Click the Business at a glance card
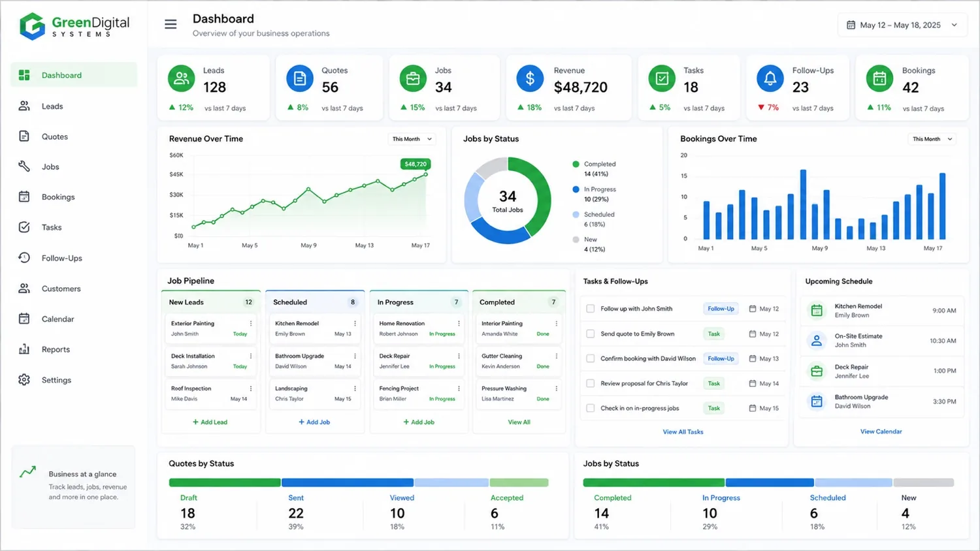This screenshot has height=551, width=980. [73, 487]
